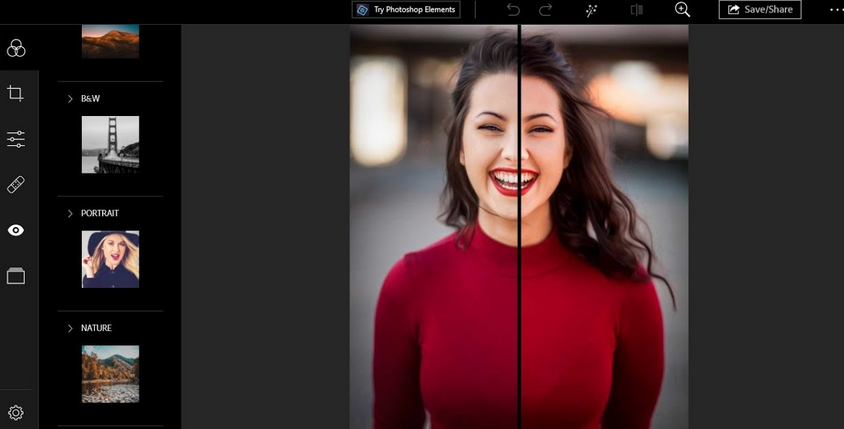844x429 pixels.
Task: Click the Zoom magnifier icon
Action: (683, 9)
